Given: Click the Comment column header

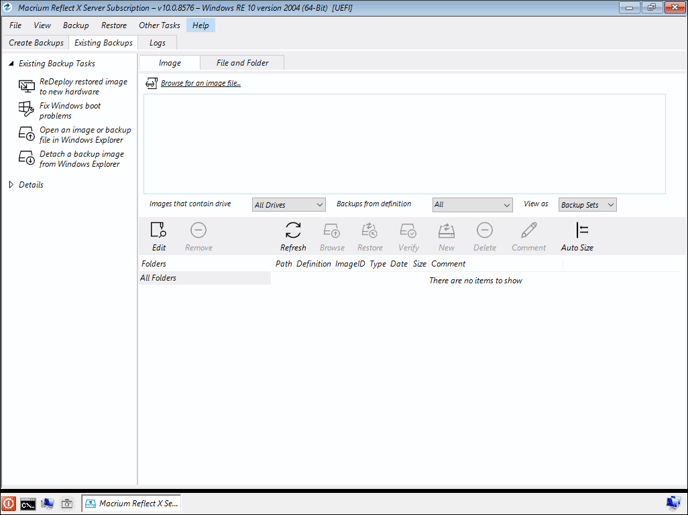Looking at the screenshot, I should [496, 264].
